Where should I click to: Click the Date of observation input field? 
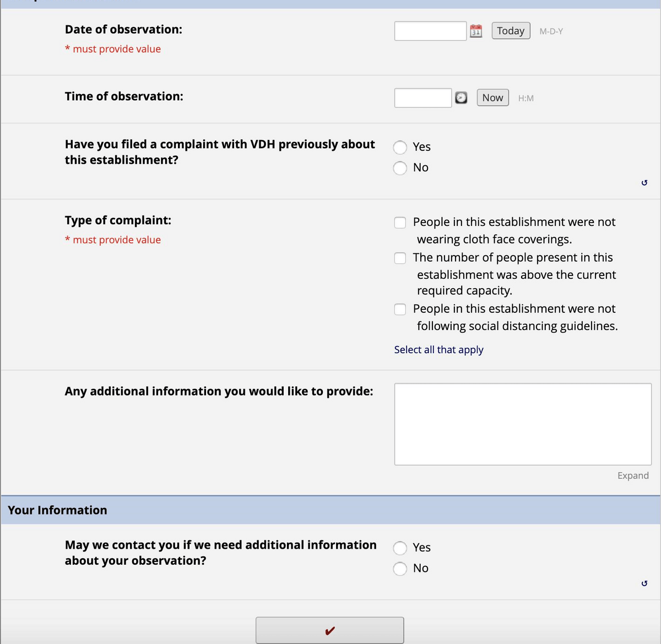click(x=430, y=31)
